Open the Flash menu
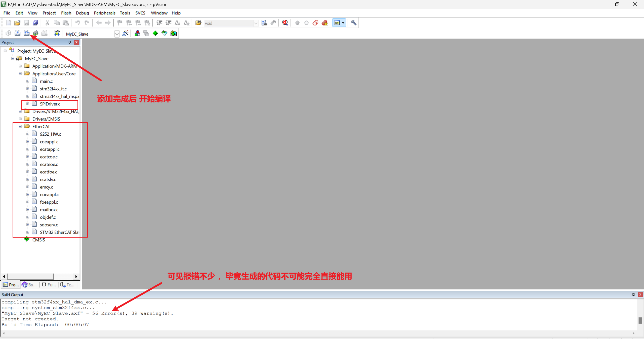Image resolution: width=644 pixels, height=339 pixels. tap(66, 13)
